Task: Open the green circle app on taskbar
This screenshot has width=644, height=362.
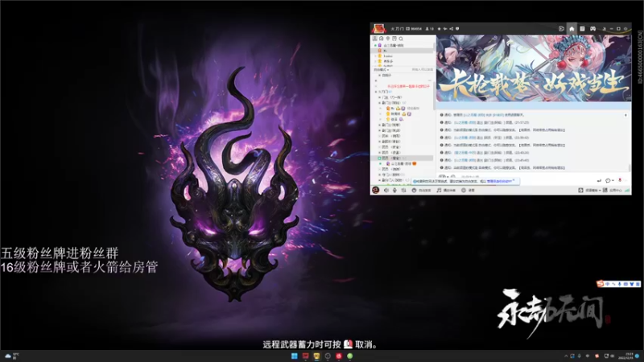Action: [349, 356]
